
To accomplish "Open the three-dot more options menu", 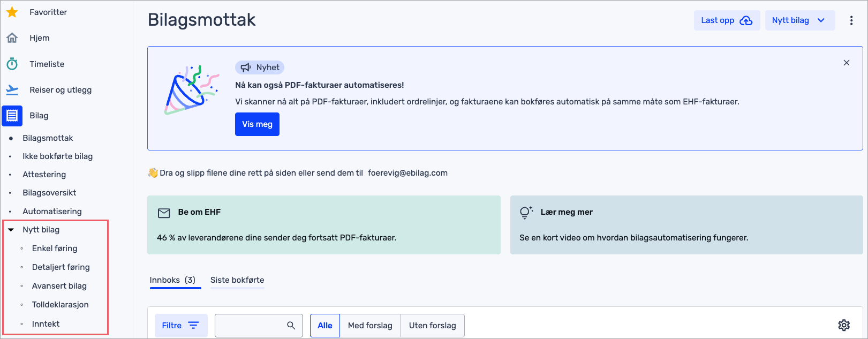I will click(851, 20).
